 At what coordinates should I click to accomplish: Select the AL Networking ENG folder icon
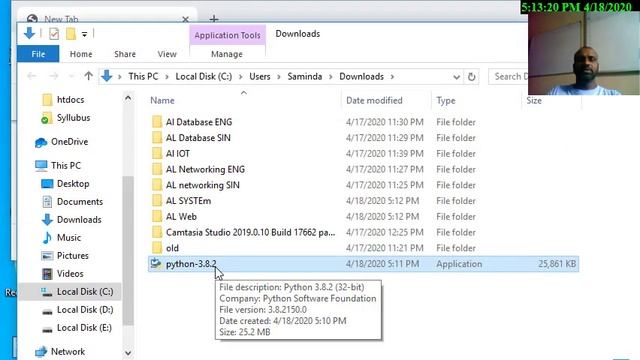tap(157, 169)
